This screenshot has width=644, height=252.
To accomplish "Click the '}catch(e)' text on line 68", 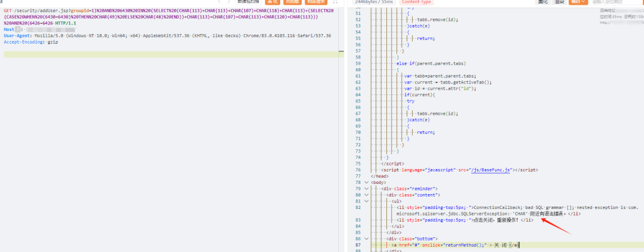I will click(x=418, y=119).
